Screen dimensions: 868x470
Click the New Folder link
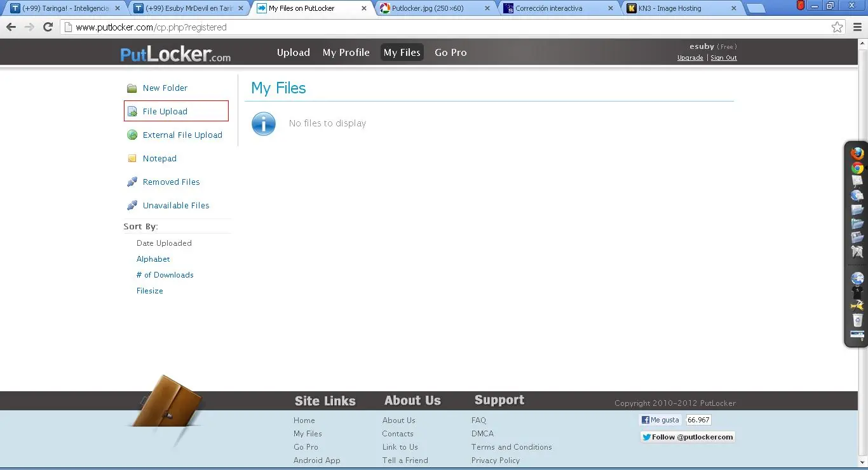(165, 88)
